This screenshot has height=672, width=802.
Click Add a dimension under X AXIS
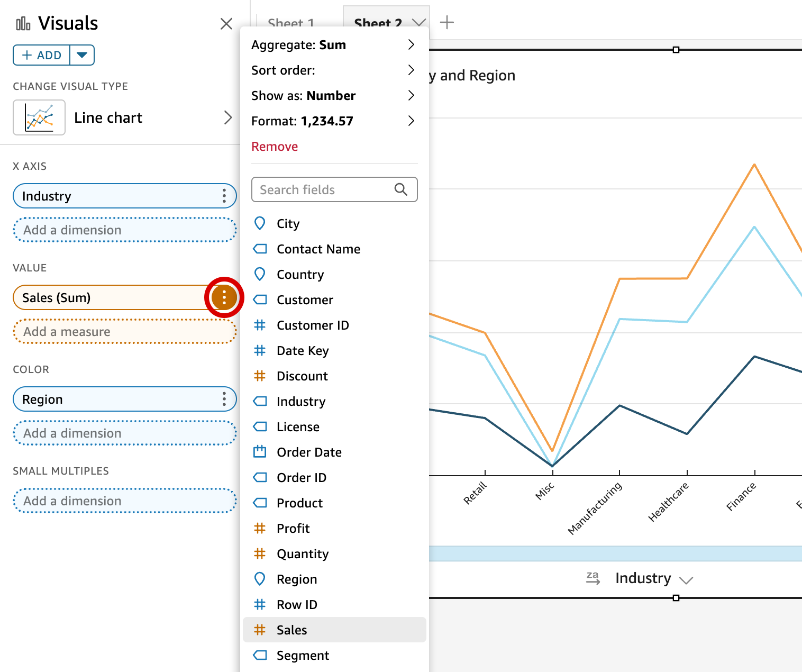click(125, 230)
